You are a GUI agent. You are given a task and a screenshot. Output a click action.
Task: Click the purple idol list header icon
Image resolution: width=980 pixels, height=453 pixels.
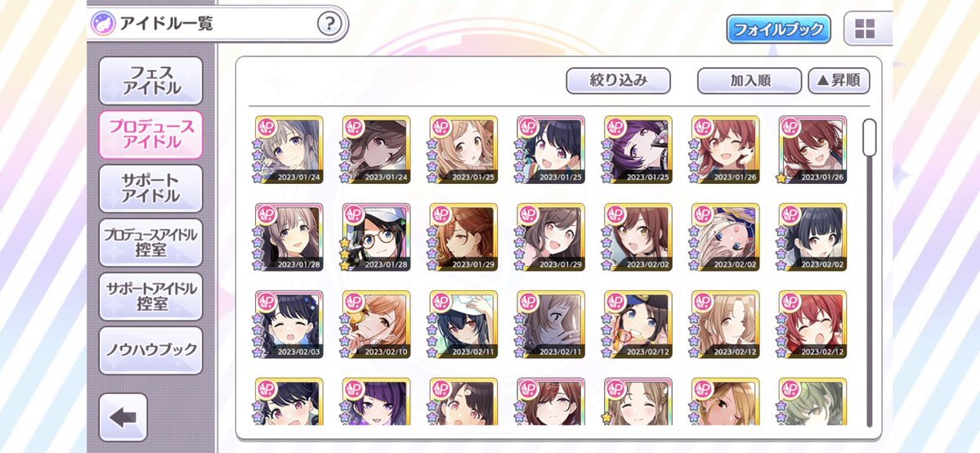[103, 25]
